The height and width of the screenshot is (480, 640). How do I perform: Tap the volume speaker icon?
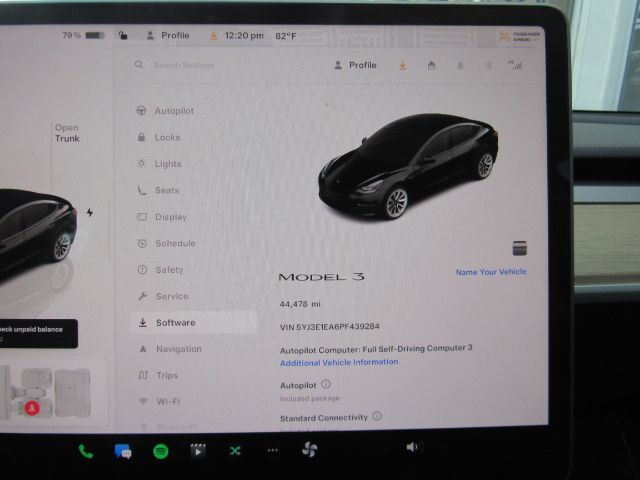click(411, 447)
